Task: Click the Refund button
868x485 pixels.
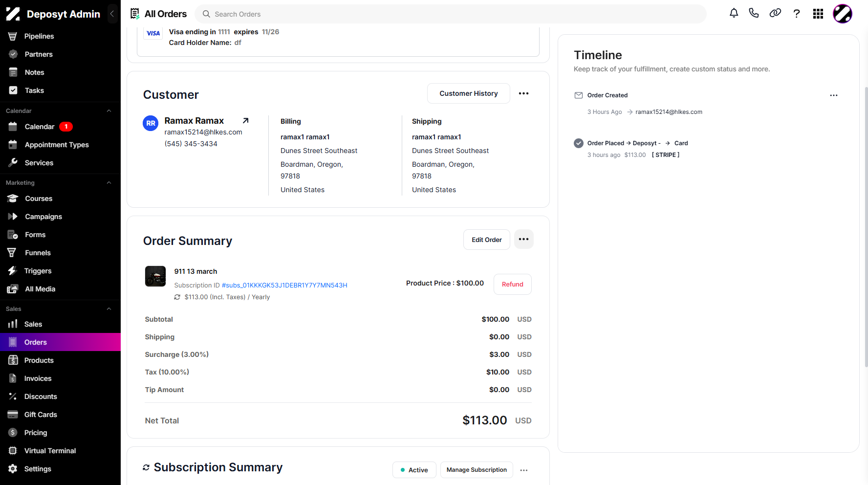Action: click(512, 284)
